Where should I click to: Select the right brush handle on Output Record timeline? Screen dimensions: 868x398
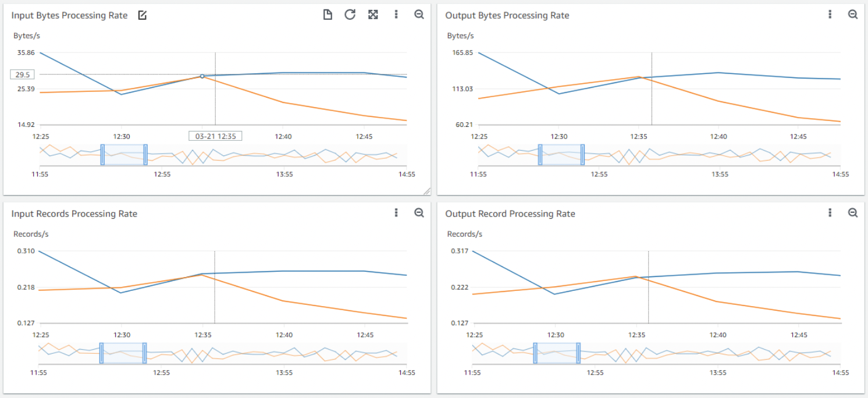(x=578, y=353)
